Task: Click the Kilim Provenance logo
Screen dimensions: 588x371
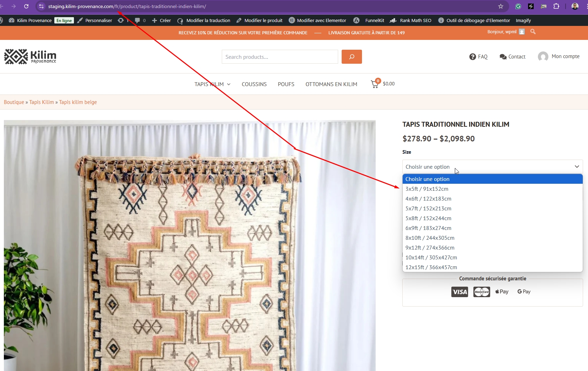Action: pos(30,56)
